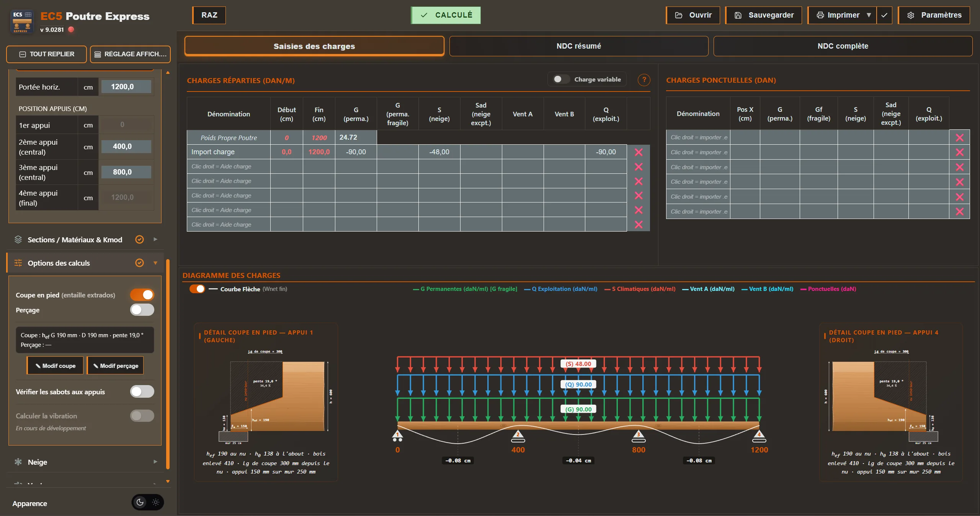Screen dimensions: 980x516
Task: Switch to dark mode moon icon
Action: 140,502
